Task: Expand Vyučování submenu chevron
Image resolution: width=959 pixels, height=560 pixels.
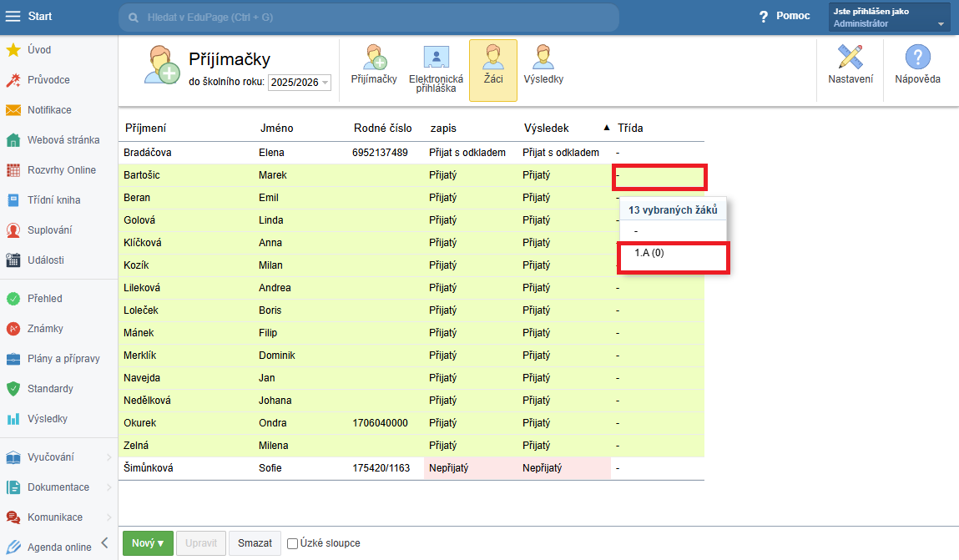Action: (109, 457)
